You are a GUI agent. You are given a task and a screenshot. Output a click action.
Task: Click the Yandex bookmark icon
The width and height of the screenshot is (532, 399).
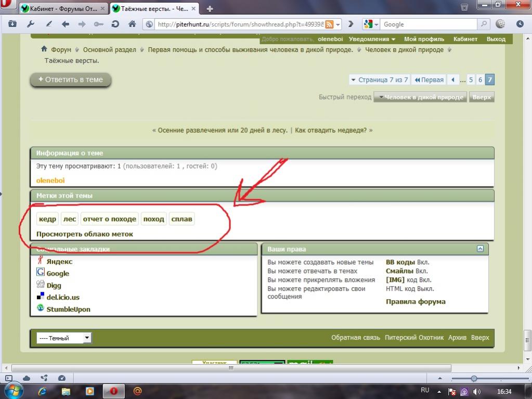pyautogui.click(x=40, y=261)
